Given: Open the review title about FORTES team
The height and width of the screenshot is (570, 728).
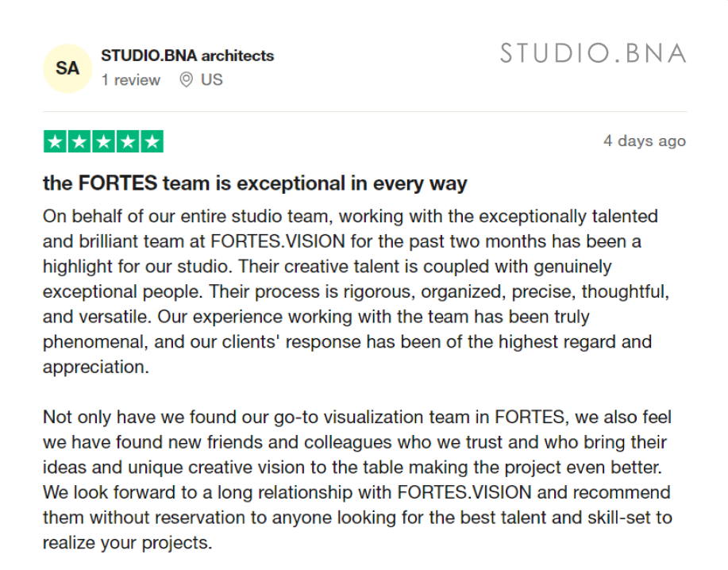Looking at the screenshot, I should pos(255,184).
